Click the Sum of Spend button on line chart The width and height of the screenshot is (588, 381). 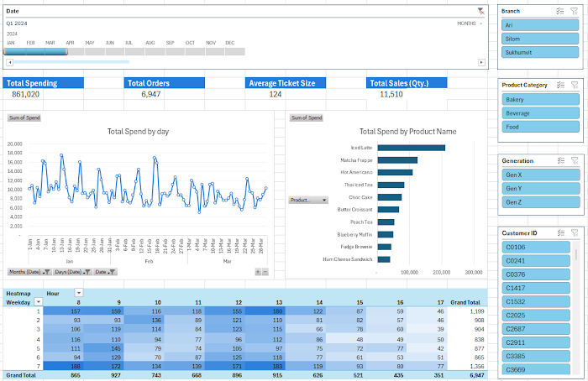tap(24, 117)
